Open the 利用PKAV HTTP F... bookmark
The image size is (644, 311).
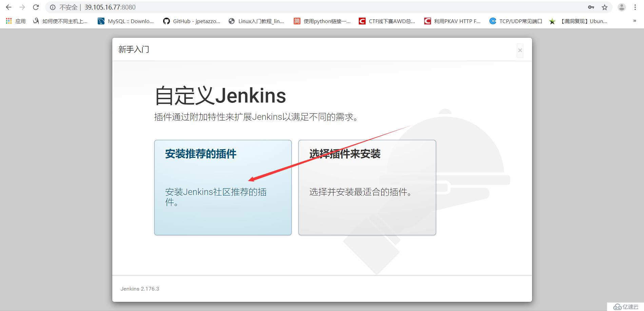point(453,21)
